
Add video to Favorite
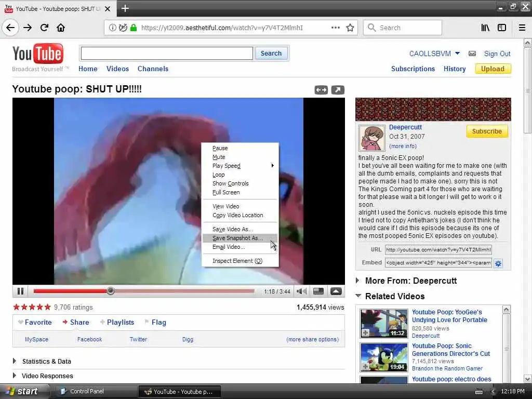(x=35, y=322)
